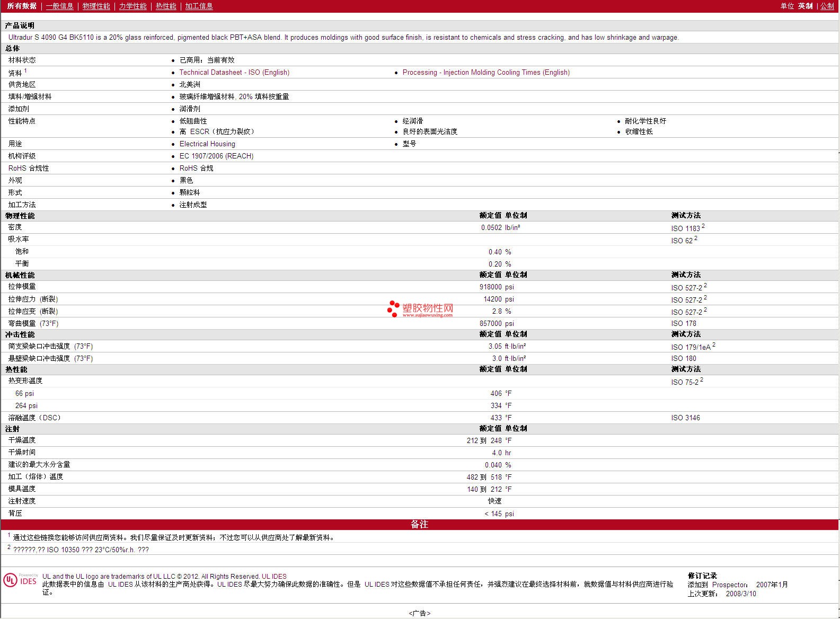Select the 力学性能 tab
Screen dimensions: 840x619
tap(132, 6)
